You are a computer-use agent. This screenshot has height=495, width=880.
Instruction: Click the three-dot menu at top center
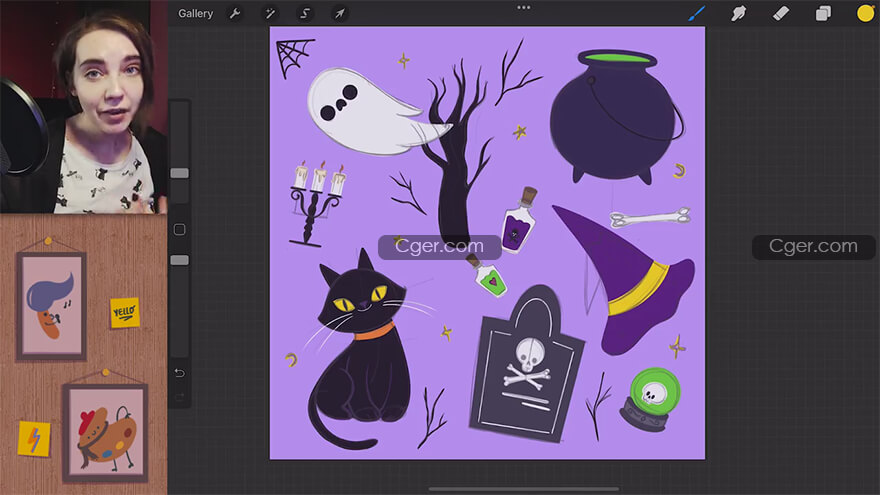(x=523, y=7)
